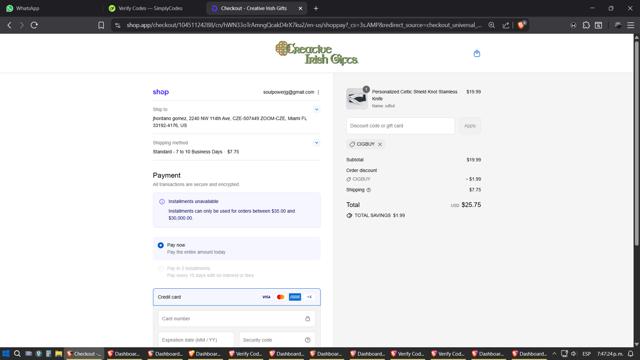Bookmark this page

pyautogui.click(x=101, y=25)
